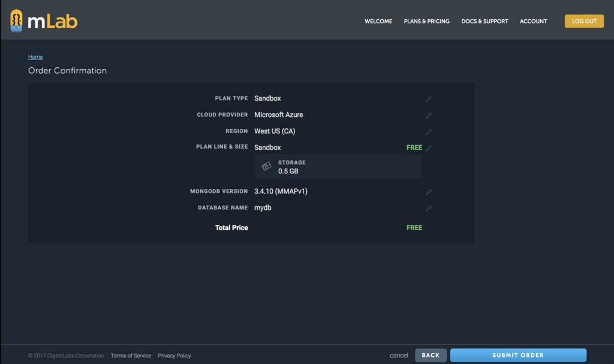Edit the Region pencil icon
This screenshot has width=614, height=364.
428,132
